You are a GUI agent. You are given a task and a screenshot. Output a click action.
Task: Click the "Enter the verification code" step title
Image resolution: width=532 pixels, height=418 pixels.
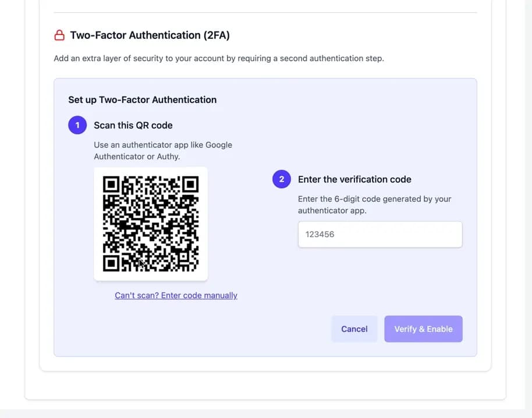(354, 179)
